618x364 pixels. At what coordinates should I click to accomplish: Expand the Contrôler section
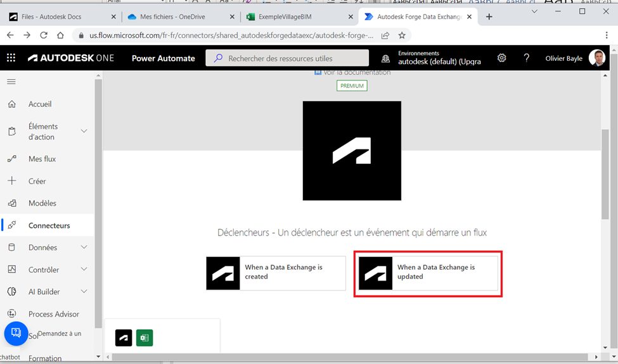pos(84,269)
